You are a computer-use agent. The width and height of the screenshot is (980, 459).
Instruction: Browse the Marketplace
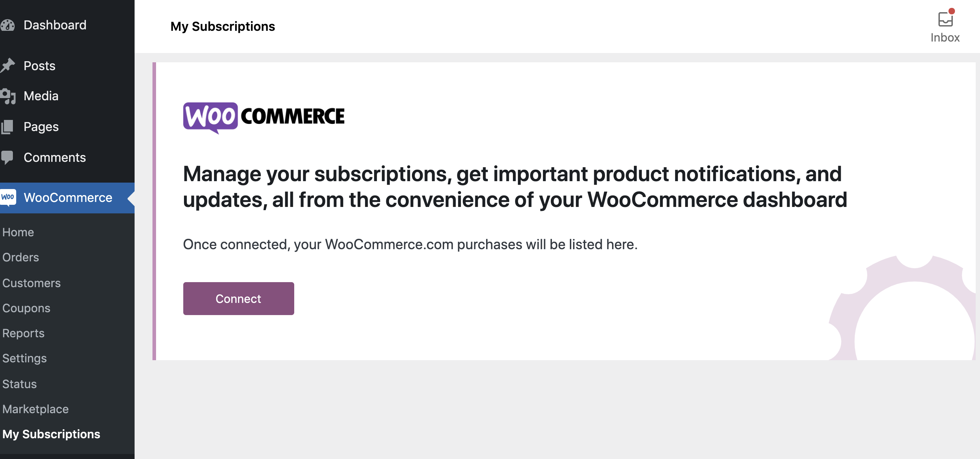tap(35, 409)
